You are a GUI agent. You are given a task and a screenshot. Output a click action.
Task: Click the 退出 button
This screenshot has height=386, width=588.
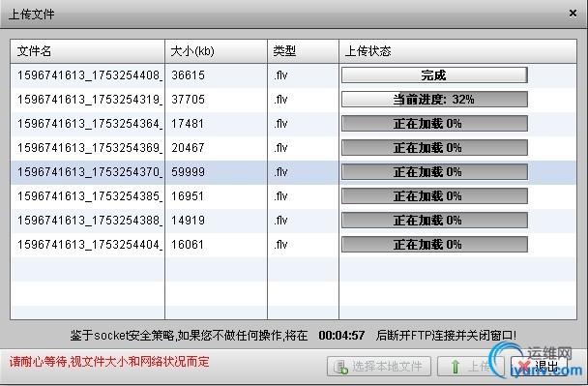(x=539, y=366)
